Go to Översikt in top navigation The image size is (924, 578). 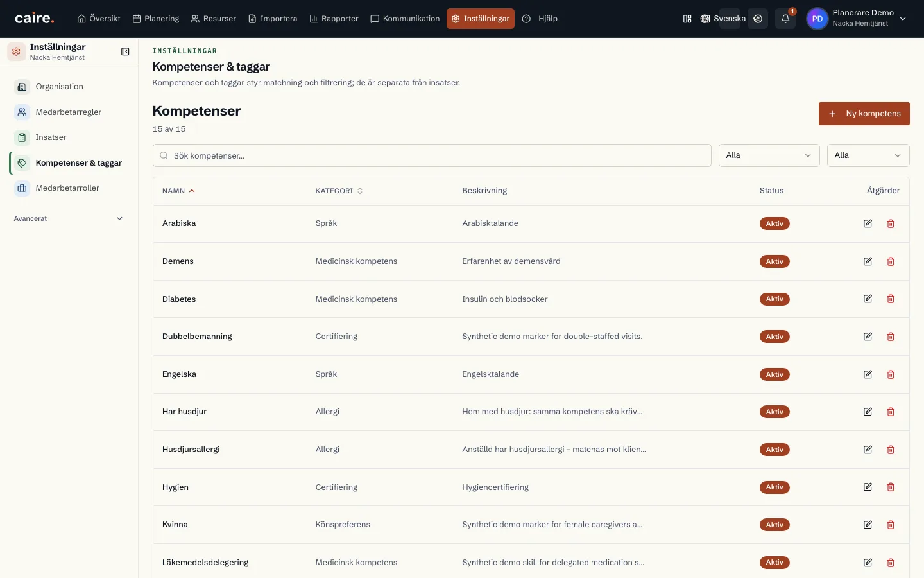(99, 19)
